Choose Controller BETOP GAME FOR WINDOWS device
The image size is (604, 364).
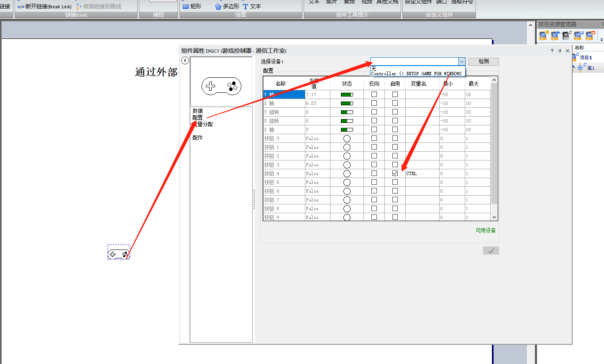pyautogui.click(x=418, y=74)
